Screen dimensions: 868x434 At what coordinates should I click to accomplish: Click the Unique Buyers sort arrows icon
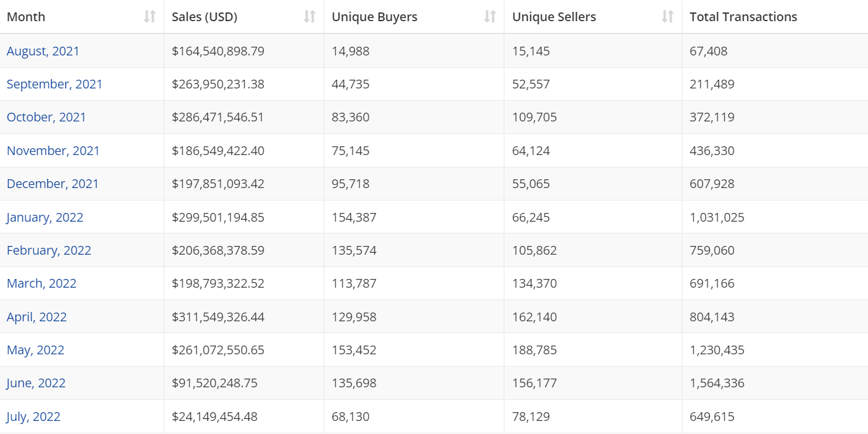tap(490, 17)
